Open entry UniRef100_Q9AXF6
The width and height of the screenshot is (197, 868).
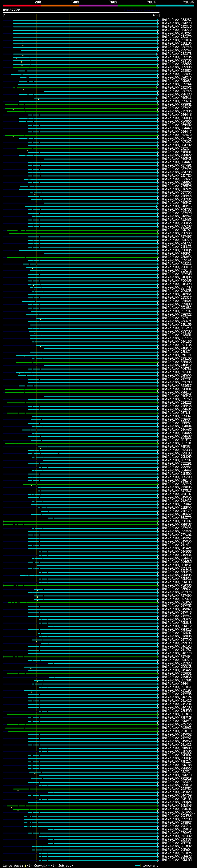pos(177,78)
